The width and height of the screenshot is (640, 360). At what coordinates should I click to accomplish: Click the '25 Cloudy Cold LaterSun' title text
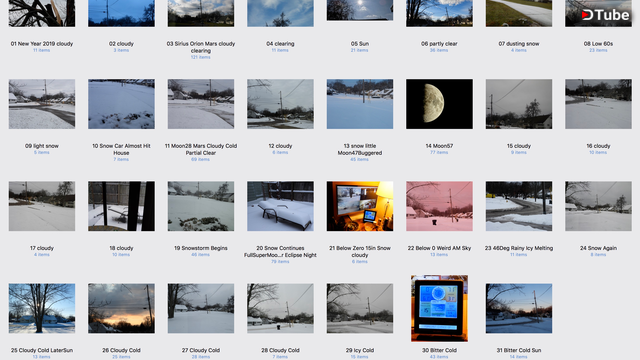(42, 350)
